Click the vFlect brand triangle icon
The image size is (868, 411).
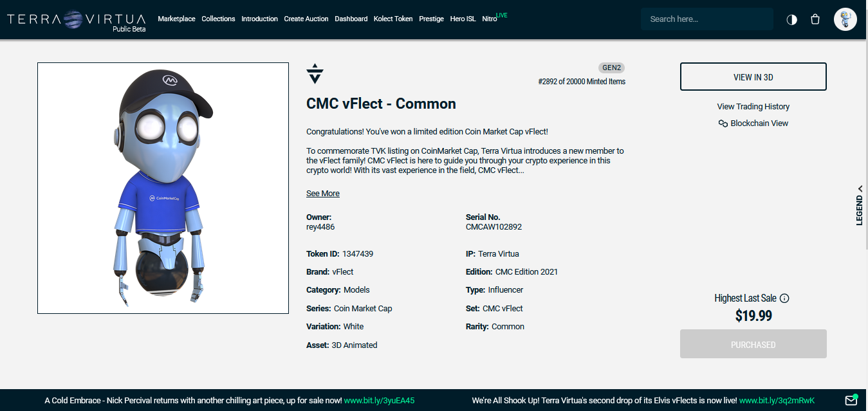click(315, 73)
